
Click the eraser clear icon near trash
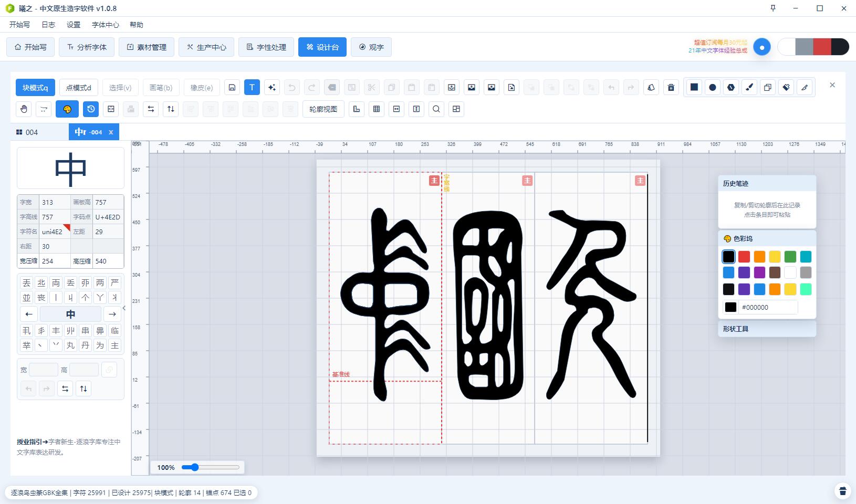coord(651,88)
